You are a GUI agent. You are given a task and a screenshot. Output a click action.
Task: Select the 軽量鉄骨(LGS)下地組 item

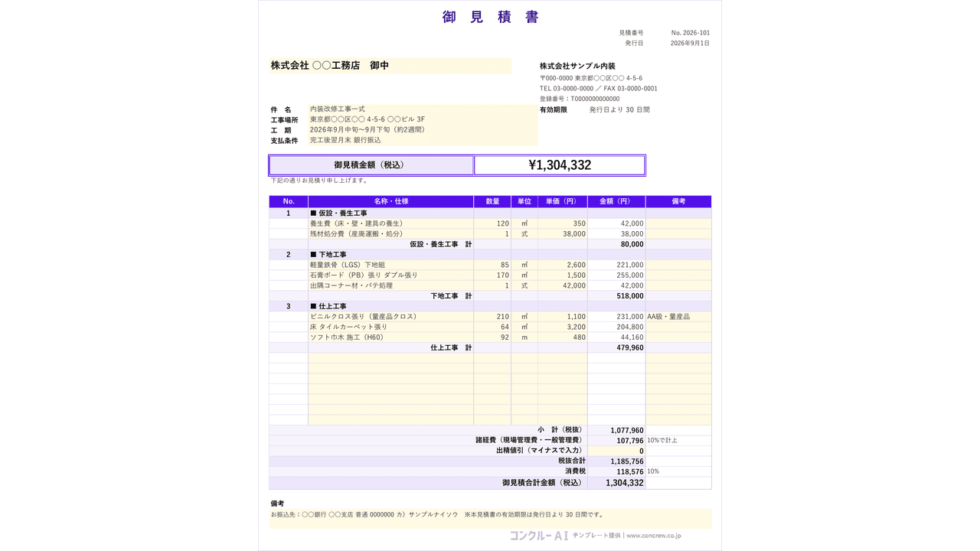[x=391, y=265]
